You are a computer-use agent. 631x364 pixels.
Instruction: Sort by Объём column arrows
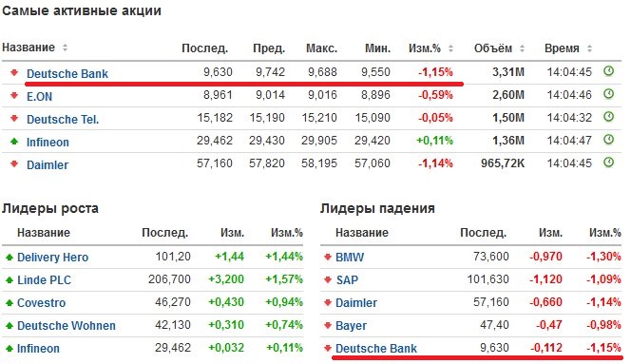tap(522, 48)
